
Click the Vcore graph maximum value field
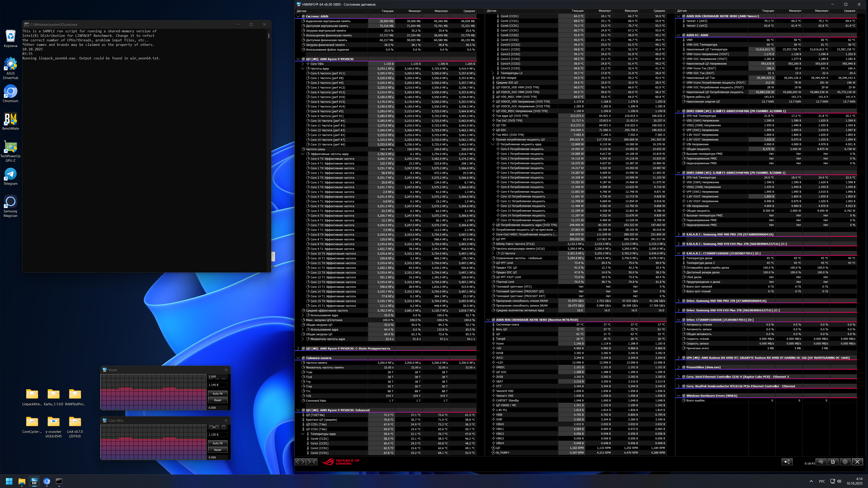[217, 377]
